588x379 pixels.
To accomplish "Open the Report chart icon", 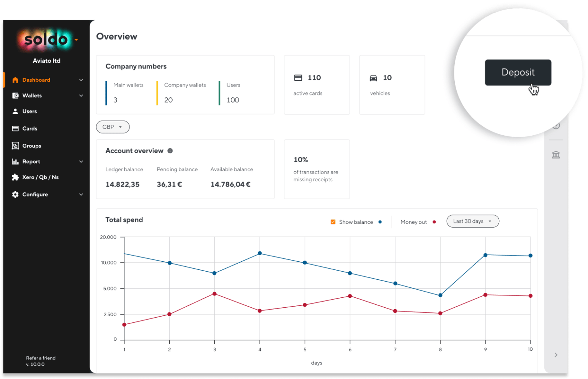I will click(15, 161).
